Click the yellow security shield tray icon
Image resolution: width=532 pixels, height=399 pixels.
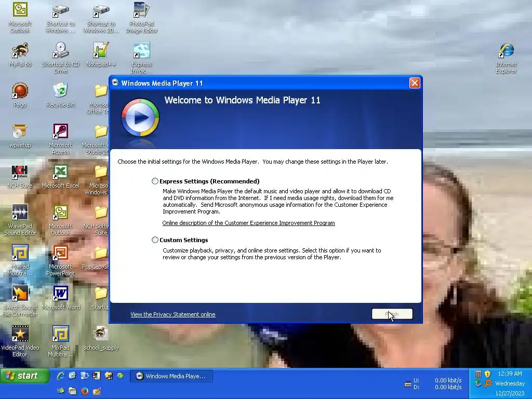pos(487,374)
